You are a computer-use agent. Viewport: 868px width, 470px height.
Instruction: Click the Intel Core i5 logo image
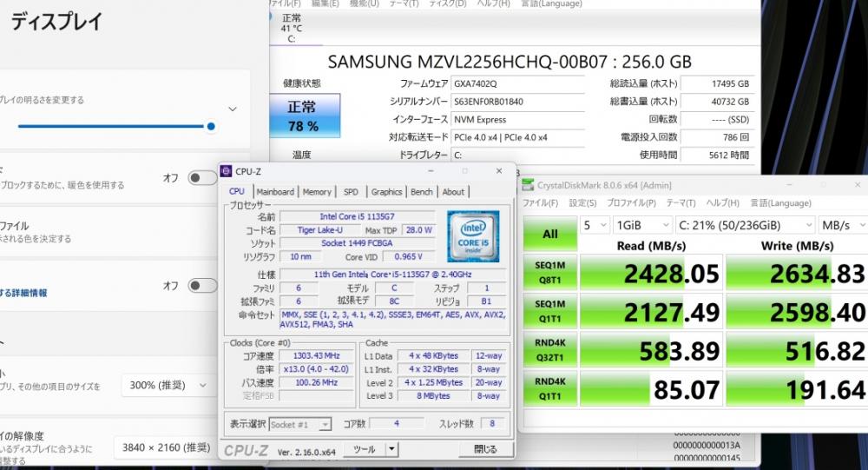[473, 236]
